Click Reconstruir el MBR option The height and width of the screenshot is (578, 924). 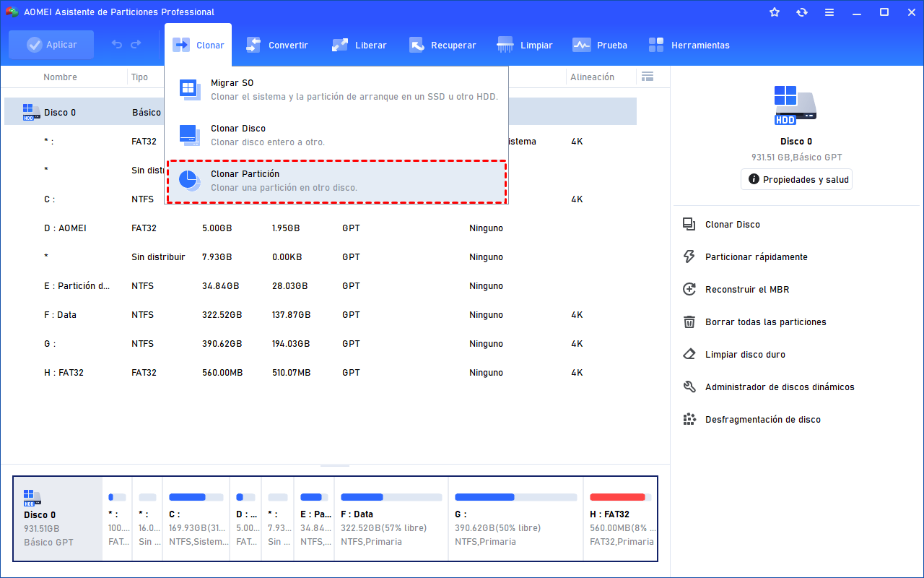coord(747,290)
